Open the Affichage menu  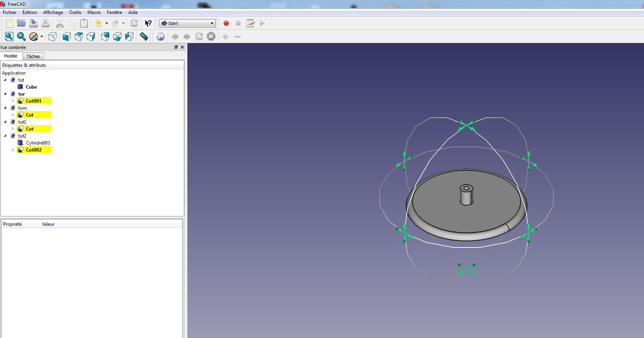pos(53,12)
